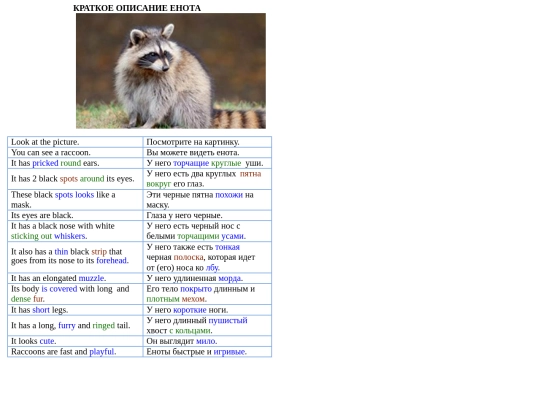
Task: Click the cell "It has an elongated muzzle."
Action: [75, 278]
